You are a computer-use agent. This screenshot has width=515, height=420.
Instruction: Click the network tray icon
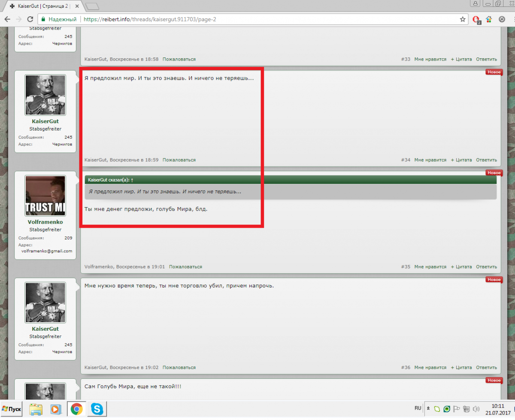467,409
